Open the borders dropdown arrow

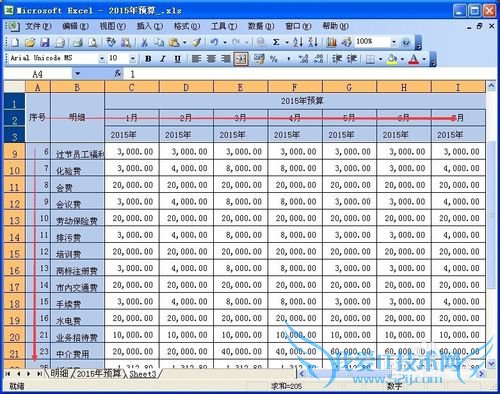point(380,59)
